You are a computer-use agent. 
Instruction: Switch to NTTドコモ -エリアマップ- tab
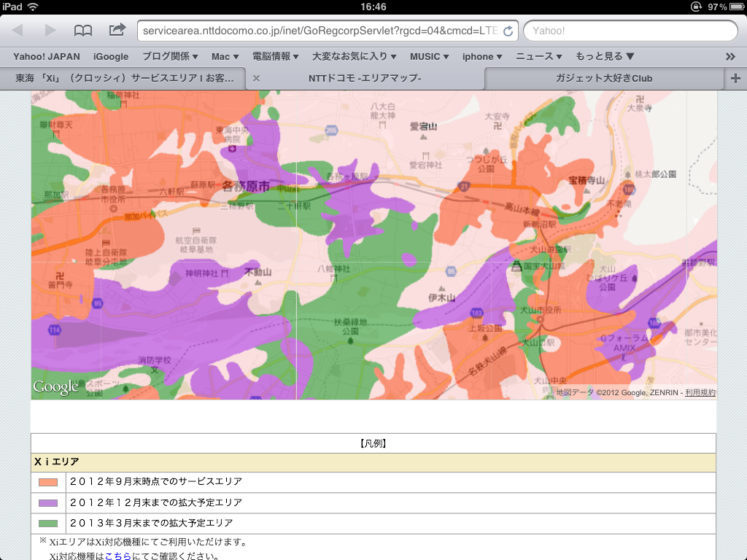[x=365, y=78]
